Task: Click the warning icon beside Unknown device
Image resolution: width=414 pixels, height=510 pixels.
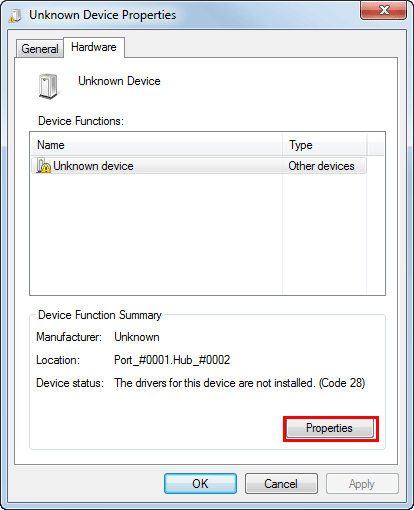Action: pos(43,166)
